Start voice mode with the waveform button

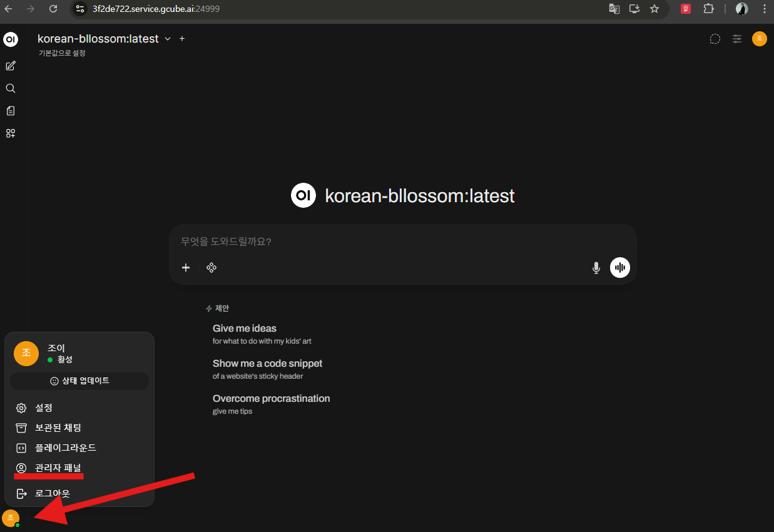point(620,268)
